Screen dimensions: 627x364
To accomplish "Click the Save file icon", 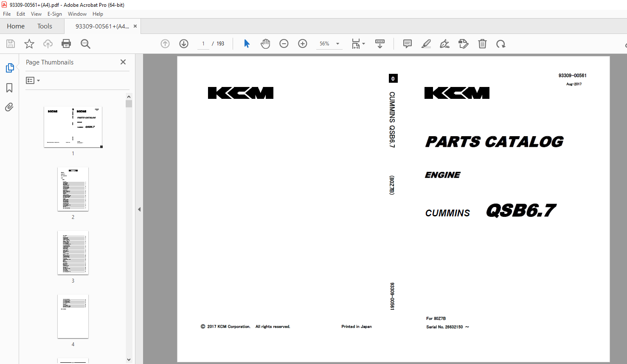I will pos(11,44).
